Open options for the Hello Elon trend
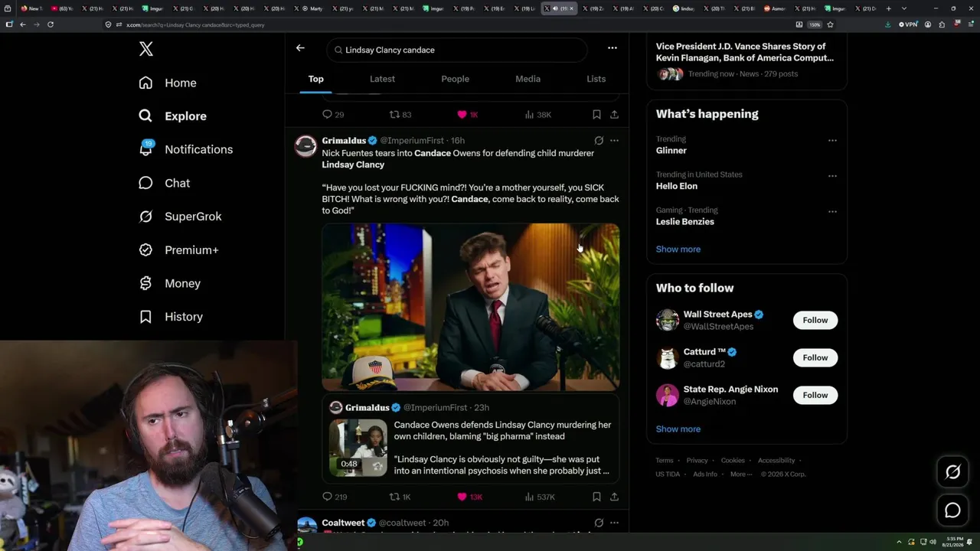Viewport: 980px width, 551px height. tap(832, 175)
